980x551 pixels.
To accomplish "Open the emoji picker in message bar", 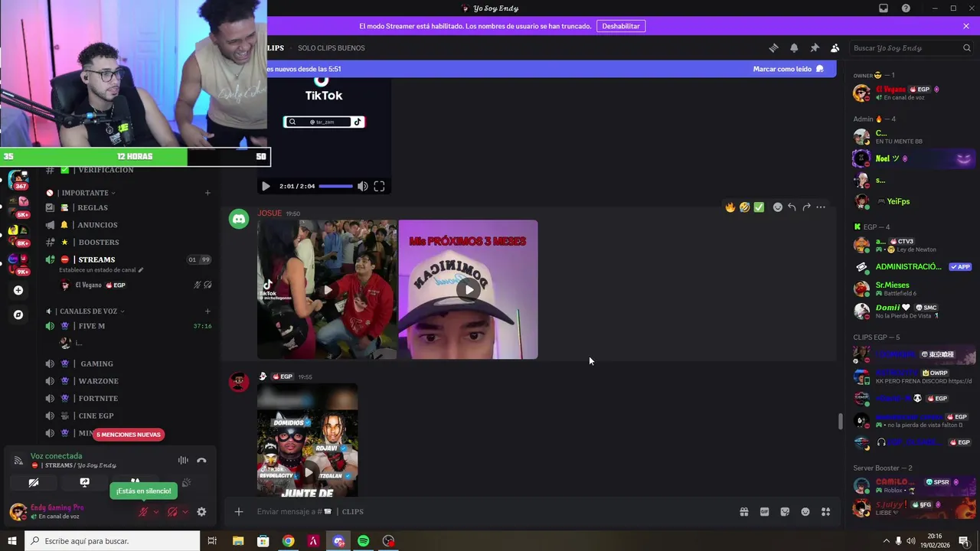I will 805,511.
